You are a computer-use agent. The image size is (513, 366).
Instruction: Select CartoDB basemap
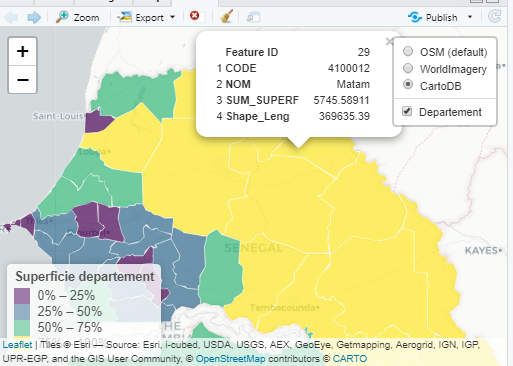click(408, 85)
